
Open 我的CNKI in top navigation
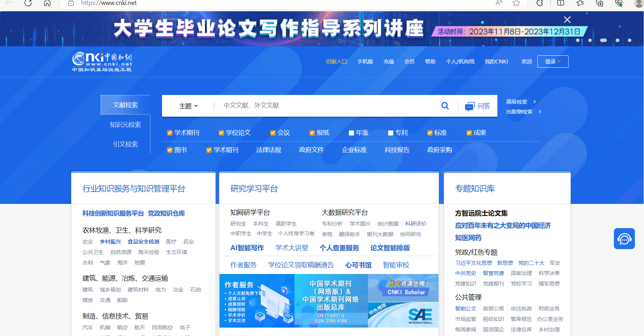[x=496, y=62]
